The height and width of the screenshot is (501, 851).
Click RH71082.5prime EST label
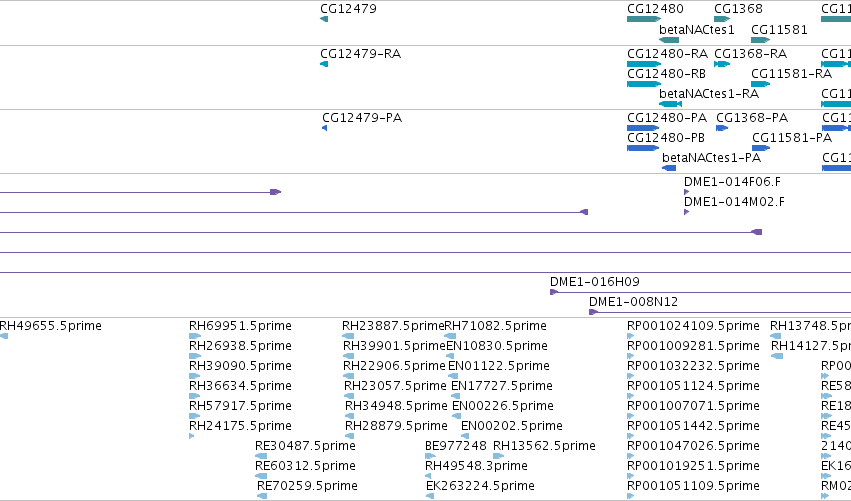pyautogui.click(x=496, y=326)
